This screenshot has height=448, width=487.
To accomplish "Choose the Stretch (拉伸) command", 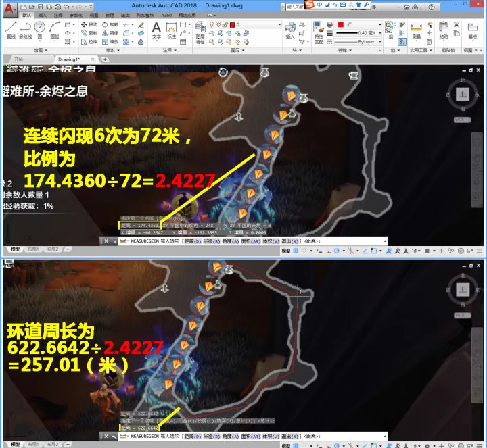I will [x=89, y=41].
